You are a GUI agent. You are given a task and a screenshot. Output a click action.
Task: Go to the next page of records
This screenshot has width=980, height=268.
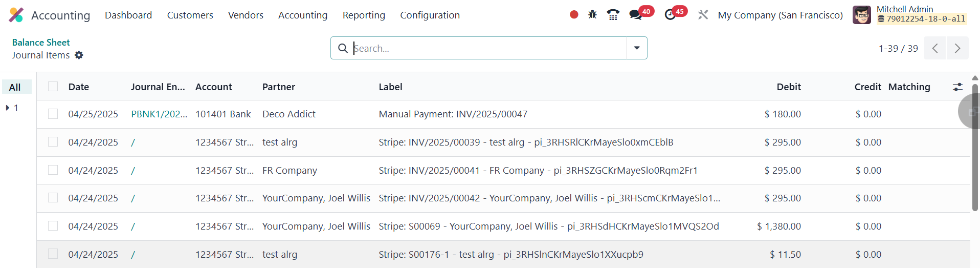coord(957,48)
